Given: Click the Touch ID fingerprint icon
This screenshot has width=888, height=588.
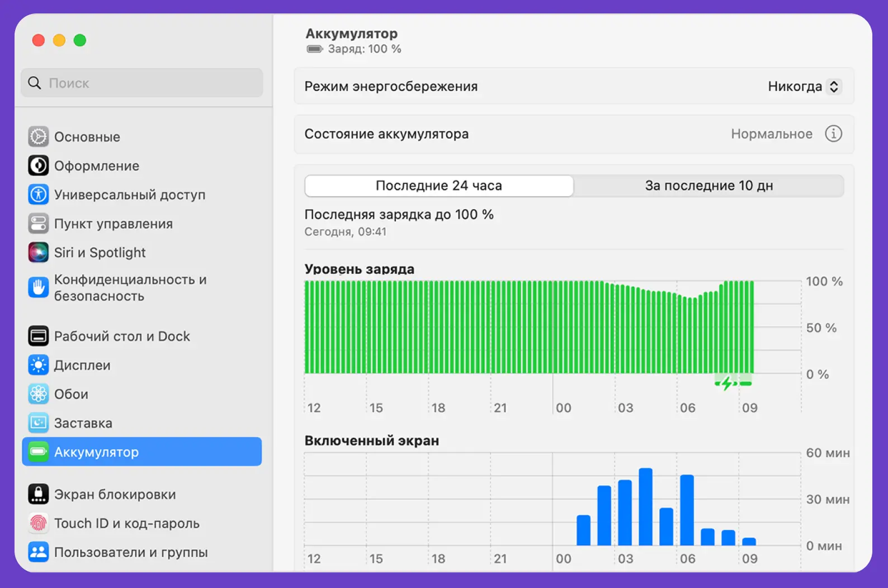Looking at the screenshot, I should 39,523.
